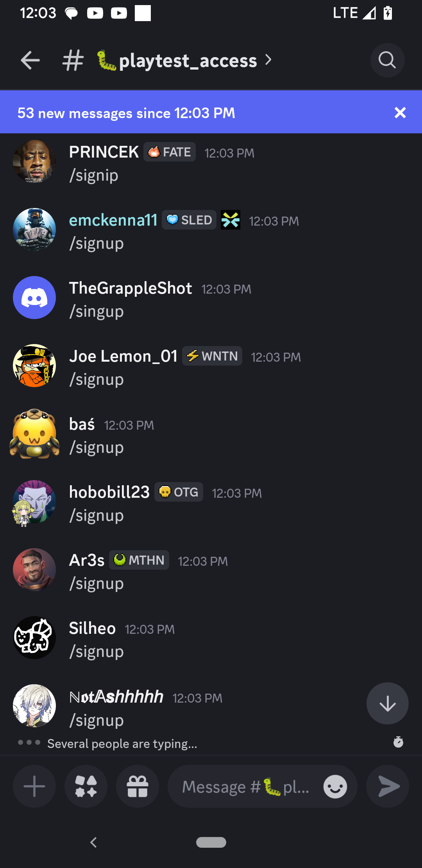Expand playtest_access channel details chevron

click(x=268, y=60)
